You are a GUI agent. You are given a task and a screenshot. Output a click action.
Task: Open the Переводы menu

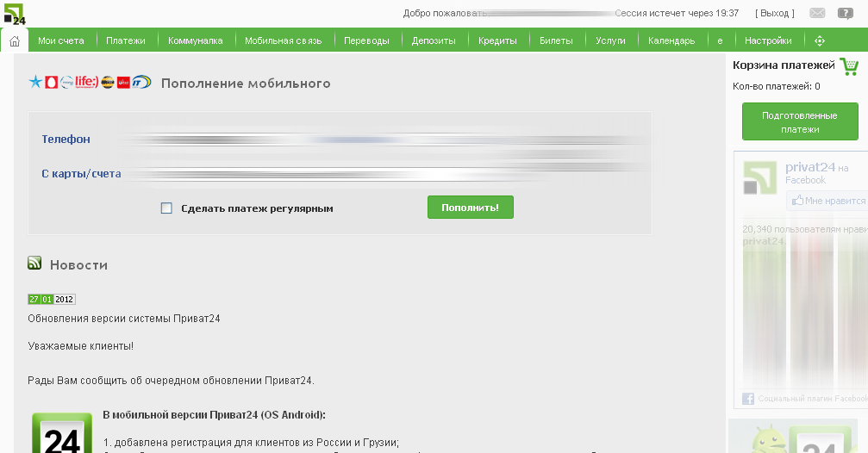pos(366,41)
